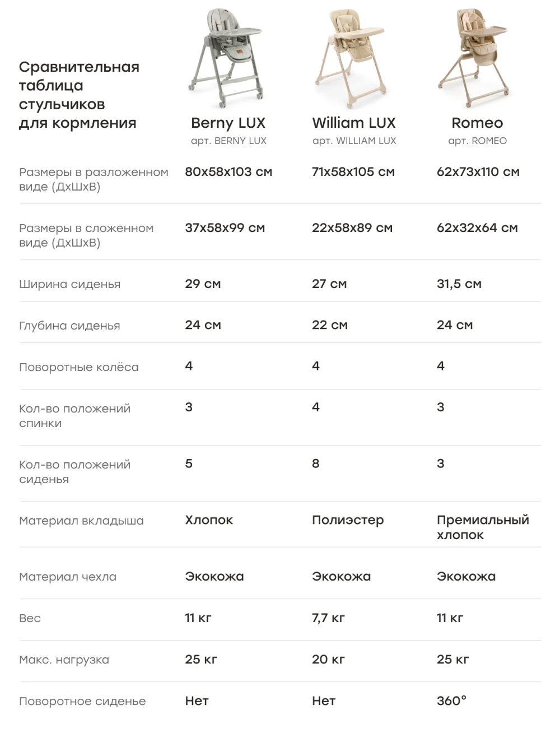
Task: Click Romeo insert material Премиальный хлопок
Action: (x=483, y=527)
